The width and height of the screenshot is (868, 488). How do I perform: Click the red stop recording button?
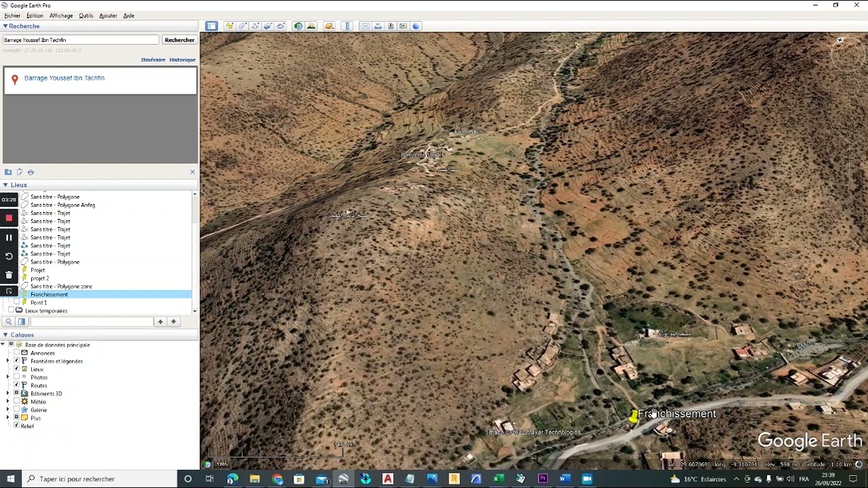[9, 218]
